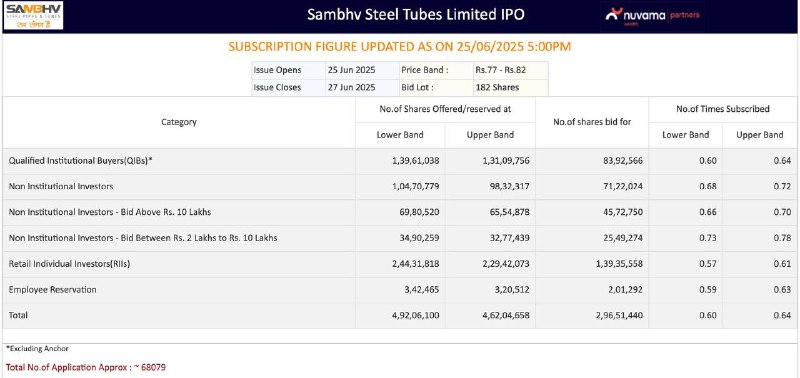Click the Nuvama partners logo
The width and height of the screenshot is (800, 378).
point(653,15)
